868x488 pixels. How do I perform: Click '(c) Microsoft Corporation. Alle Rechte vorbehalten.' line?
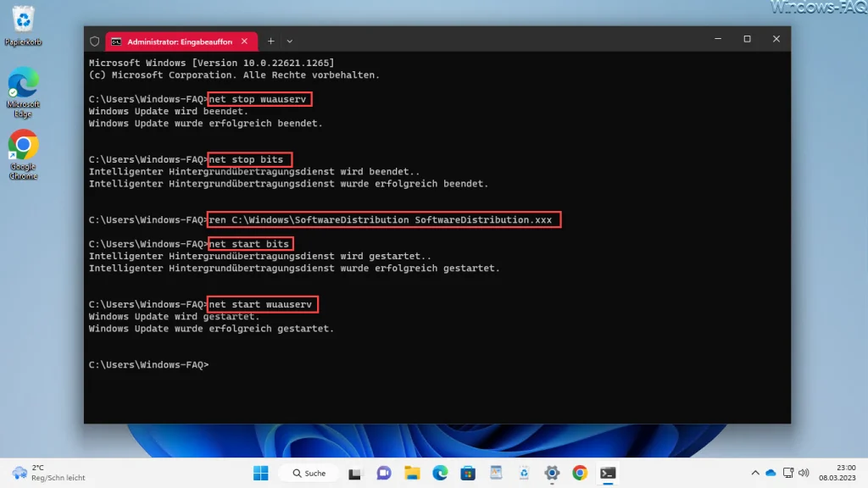(x=234, y=75)
